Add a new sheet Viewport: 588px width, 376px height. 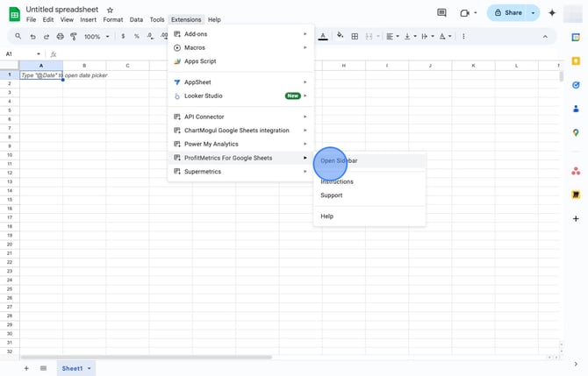pyautogui.click(x=26, y=368)
